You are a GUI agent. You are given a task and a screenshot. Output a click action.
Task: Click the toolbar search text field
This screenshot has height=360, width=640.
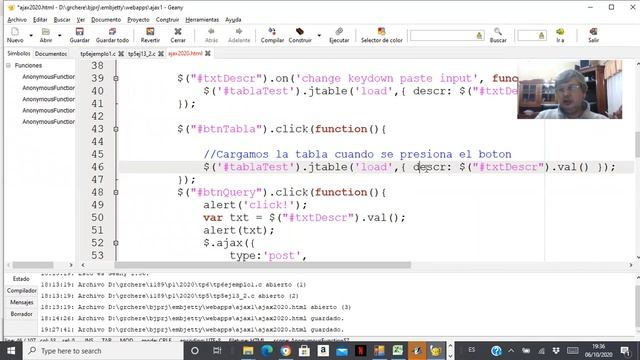tap(447, 36)
